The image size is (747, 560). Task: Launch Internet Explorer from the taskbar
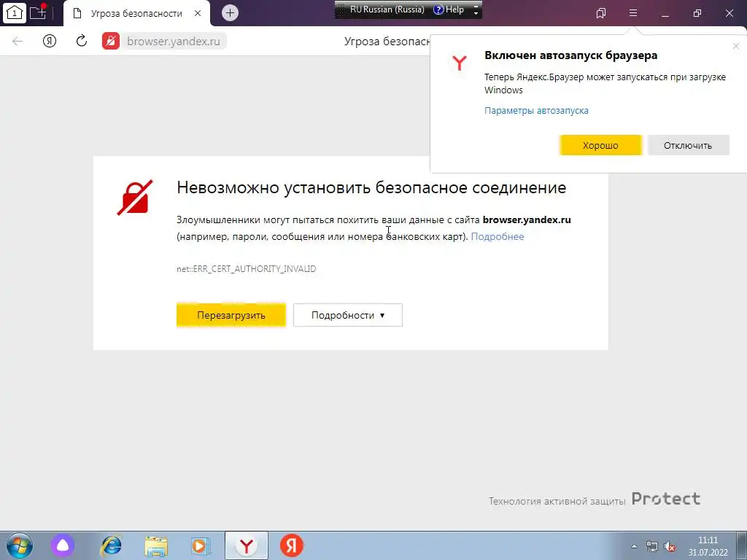coord(112,545)
